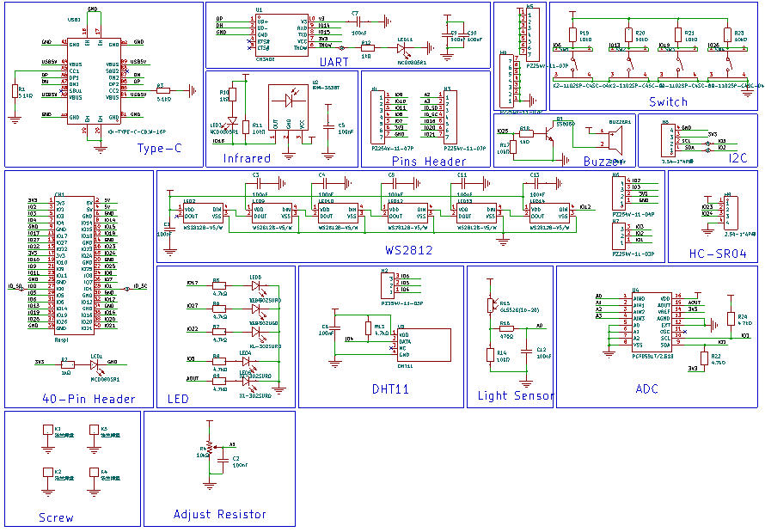Click resistor R10 in the Infrared block
Screen dimensions: 765x532
tap(232, 95)
